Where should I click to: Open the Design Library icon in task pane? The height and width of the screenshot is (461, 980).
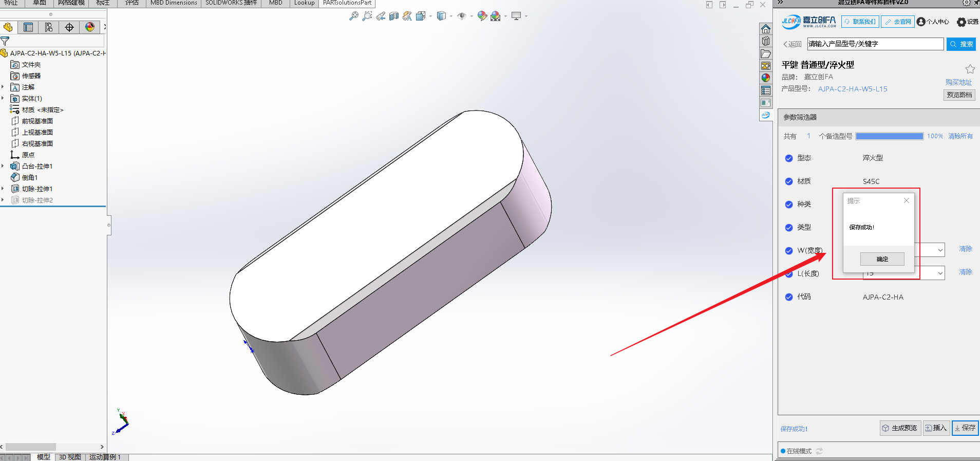point(766,41)
